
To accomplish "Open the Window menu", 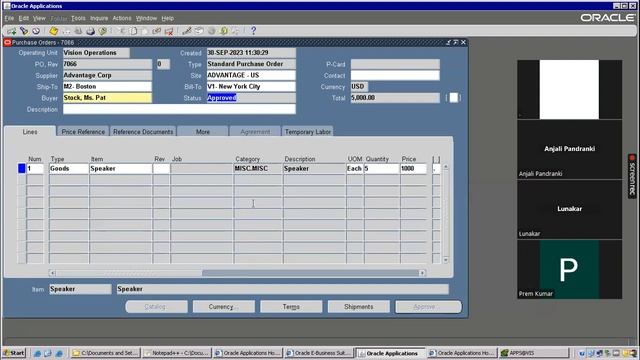I will pos(146,18).
